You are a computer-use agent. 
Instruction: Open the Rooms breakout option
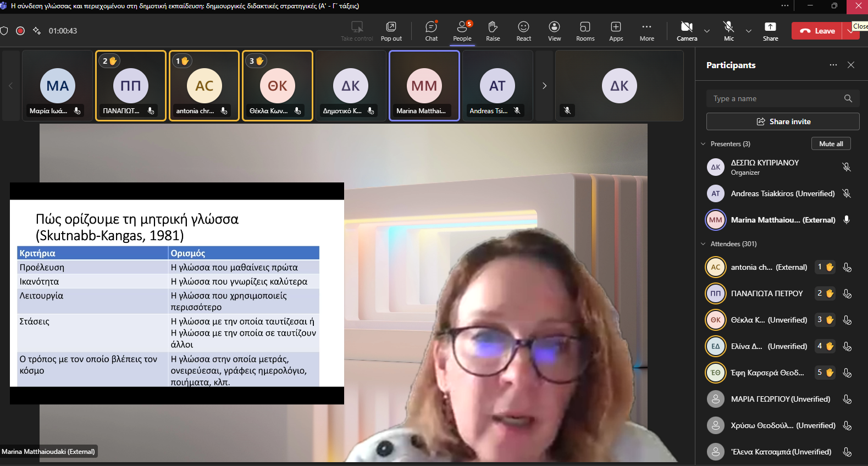pyautogui.click(x=585, y=31)
